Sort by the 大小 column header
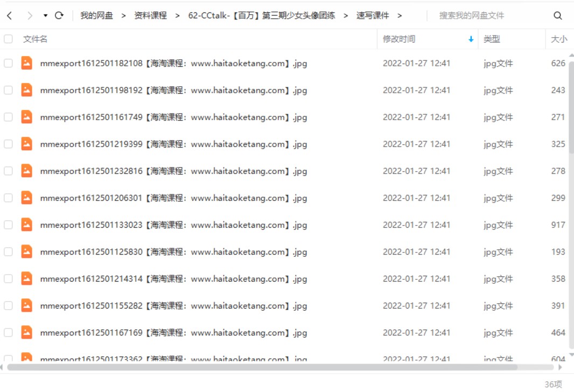The height and width of the screenshot is (392, 574). tap(559, 39)
